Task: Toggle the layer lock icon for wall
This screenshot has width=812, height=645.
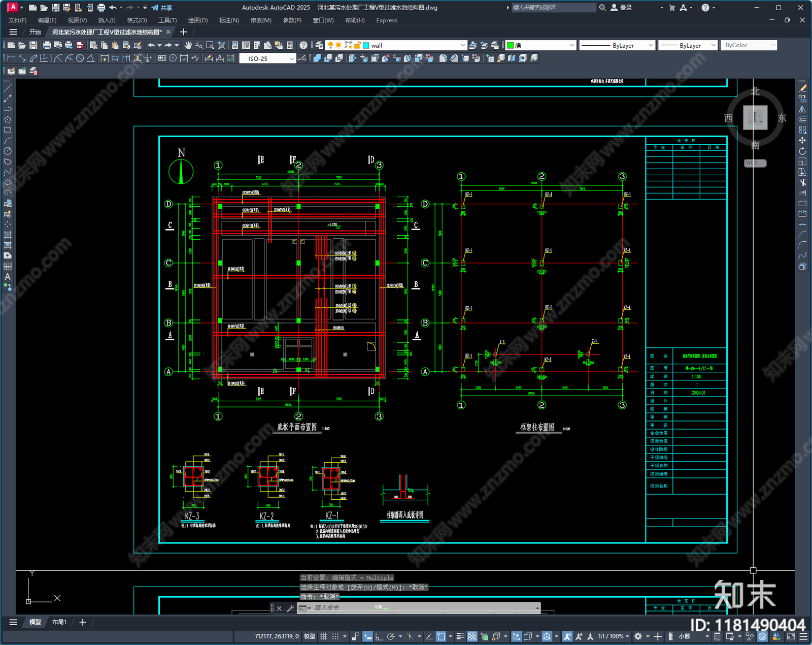Action: (x=357, y=45)
